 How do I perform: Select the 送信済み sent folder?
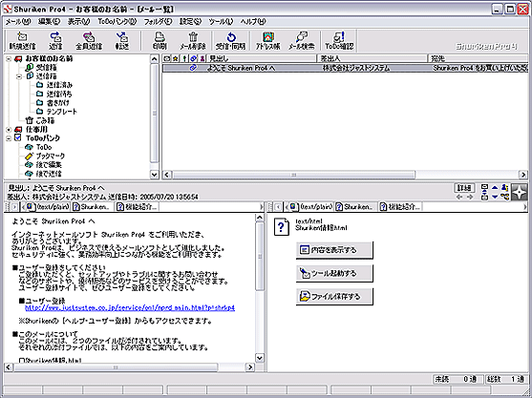tap(54, 85)
